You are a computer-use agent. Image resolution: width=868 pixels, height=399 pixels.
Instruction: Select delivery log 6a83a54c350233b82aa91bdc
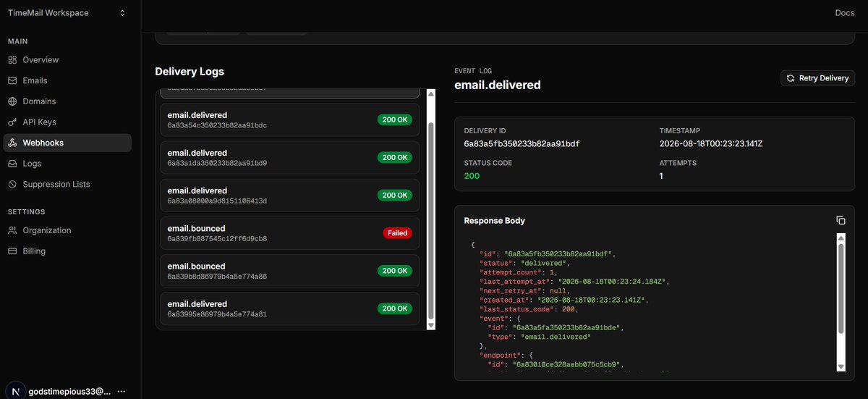pyautogui.click(x=289, y=119)
